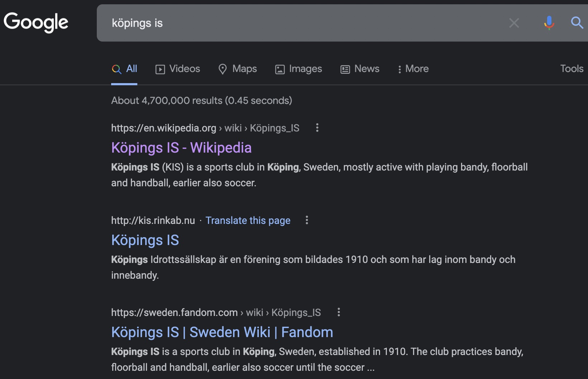Open the Tools options

572,69
